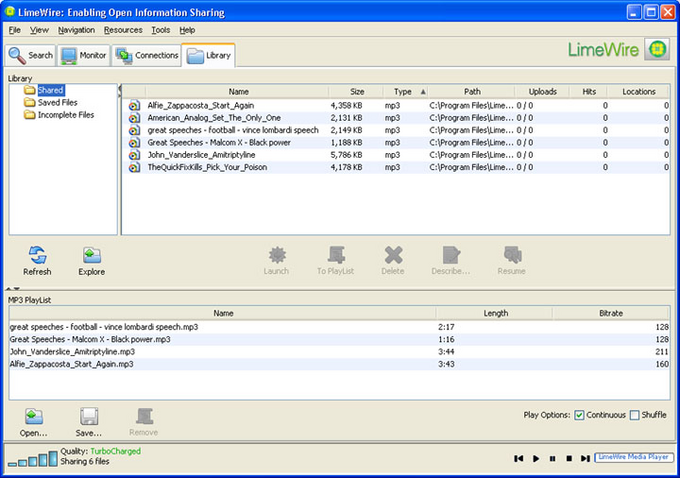The height and width of the screenshot is (478, 680).
Task: Switch to the Search tab
Action: 31,56
